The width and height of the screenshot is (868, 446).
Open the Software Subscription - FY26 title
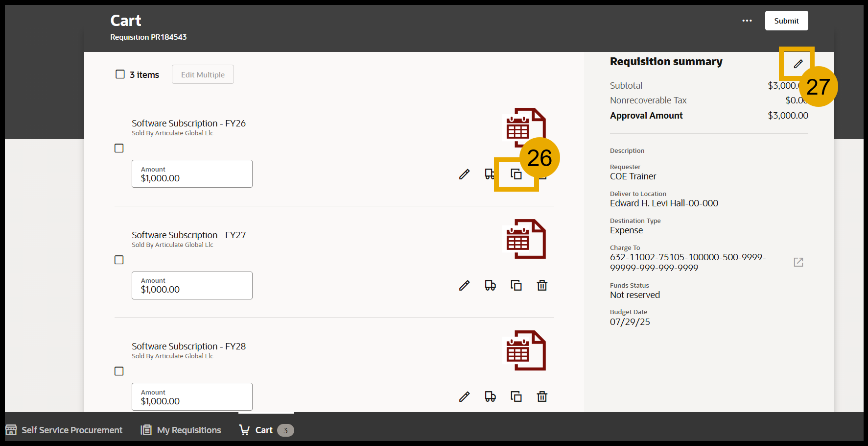(188, 123)
